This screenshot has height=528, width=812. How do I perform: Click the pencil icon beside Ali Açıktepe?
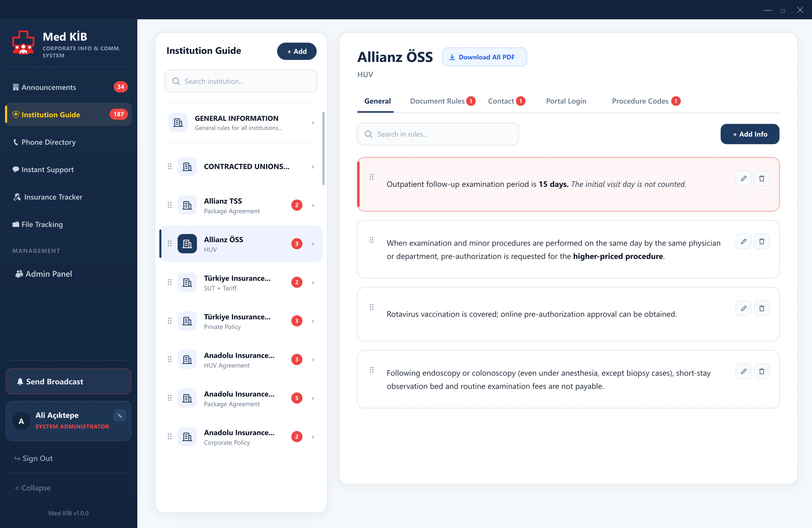(x=119, y=415)
